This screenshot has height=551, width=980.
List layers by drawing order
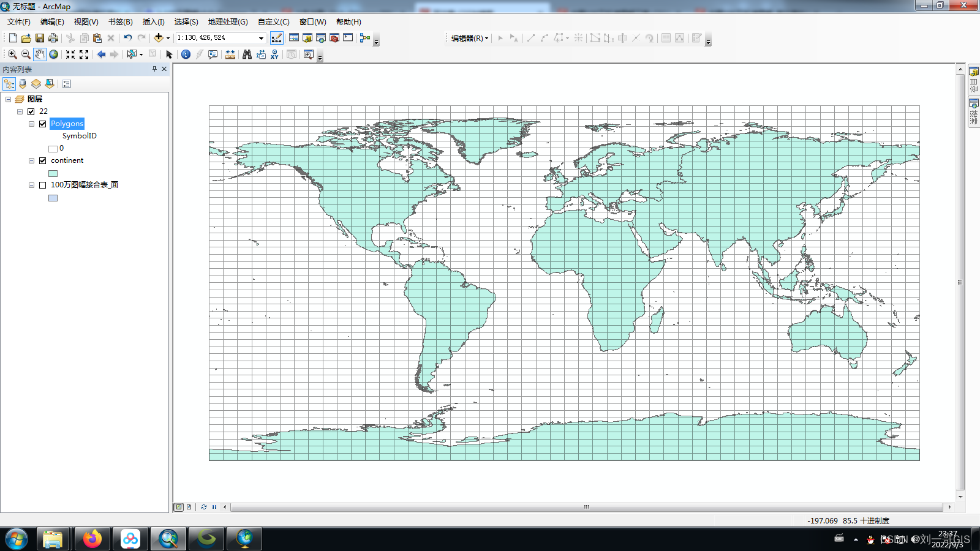tap(9, 84)
